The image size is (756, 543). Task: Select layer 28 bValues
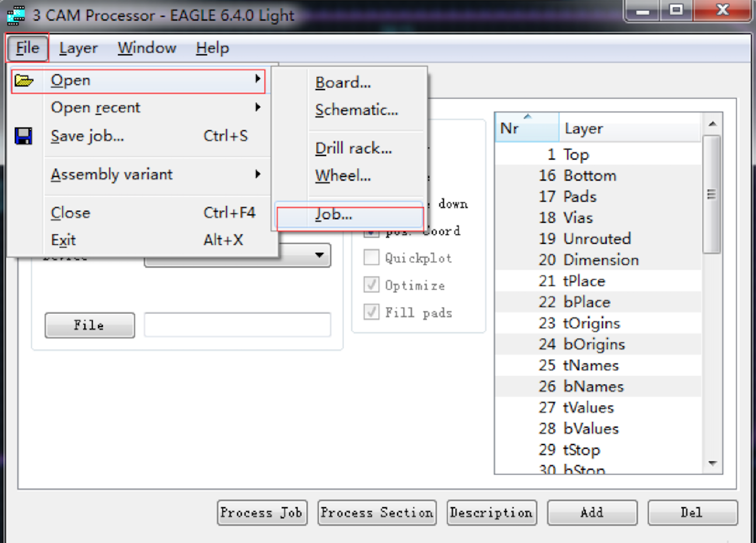click(598, 429)
